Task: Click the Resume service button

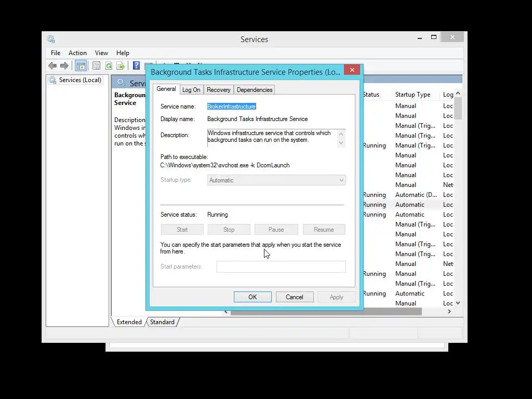Action: 324,230
